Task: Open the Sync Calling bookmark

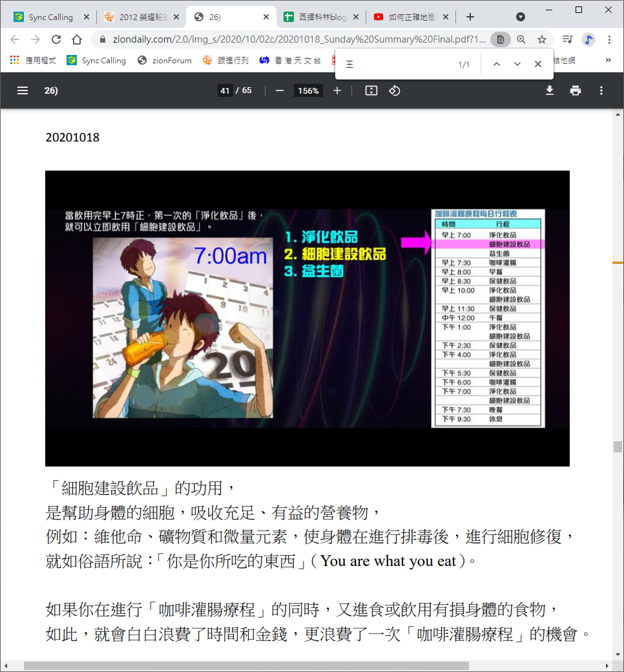Action: coord(96,61)
